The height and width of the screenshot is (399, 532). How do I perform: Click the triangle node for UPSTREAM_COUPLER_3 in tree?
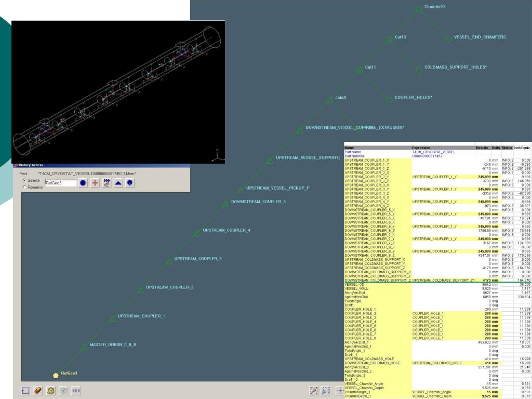pyautogui.click(x=169, y=262)
